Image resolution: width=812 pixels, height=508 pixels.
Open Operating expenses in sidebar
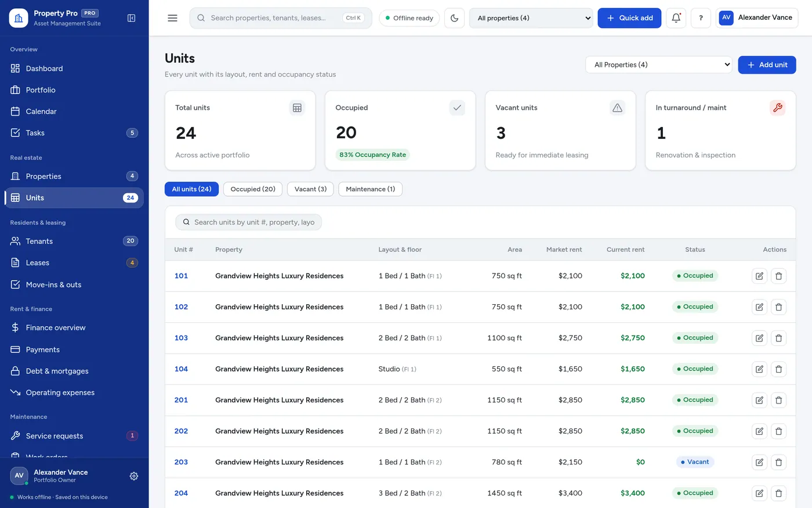[74, 392]
